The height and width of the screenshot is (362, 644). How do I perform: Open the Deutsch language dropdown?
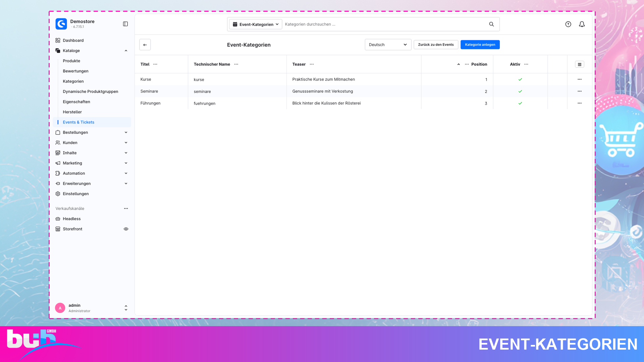[x=388, y=45]
